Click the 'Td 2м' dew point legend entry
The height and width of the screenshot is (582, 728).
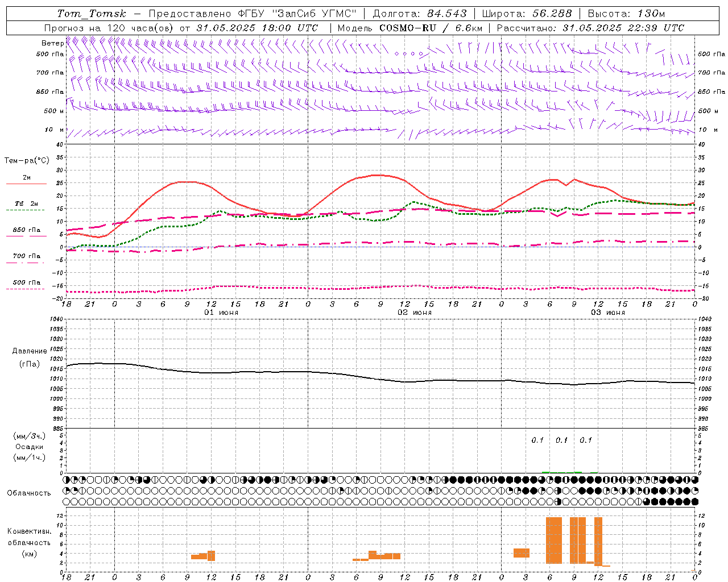point(27,203)
